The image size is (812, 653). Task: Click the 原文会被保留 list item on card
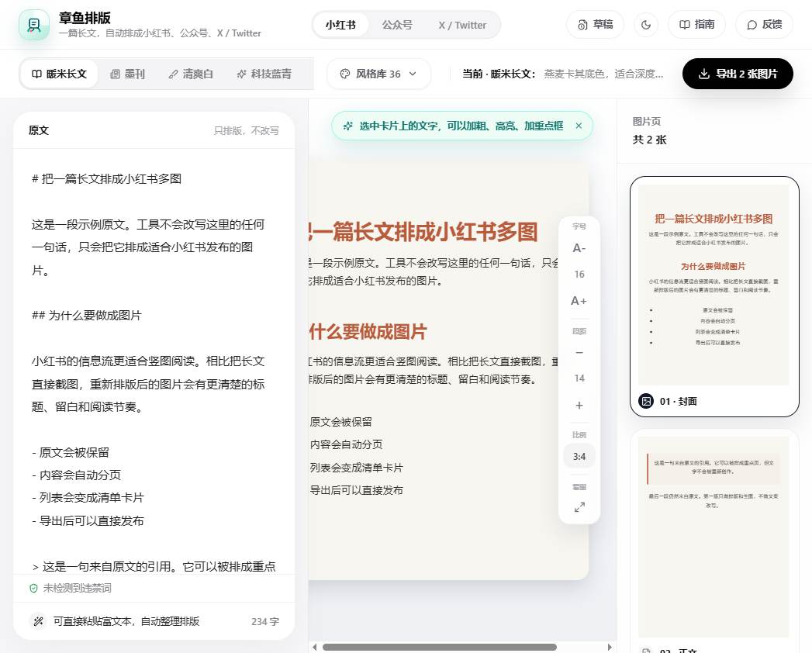[x=340, y=422]
